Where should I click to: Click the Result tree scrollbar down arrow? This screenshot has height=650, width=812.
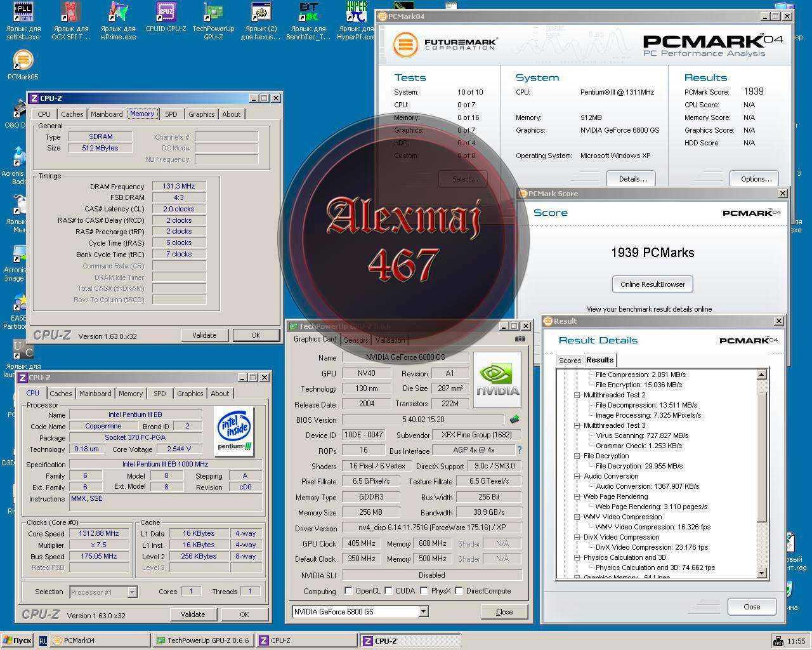762,573
